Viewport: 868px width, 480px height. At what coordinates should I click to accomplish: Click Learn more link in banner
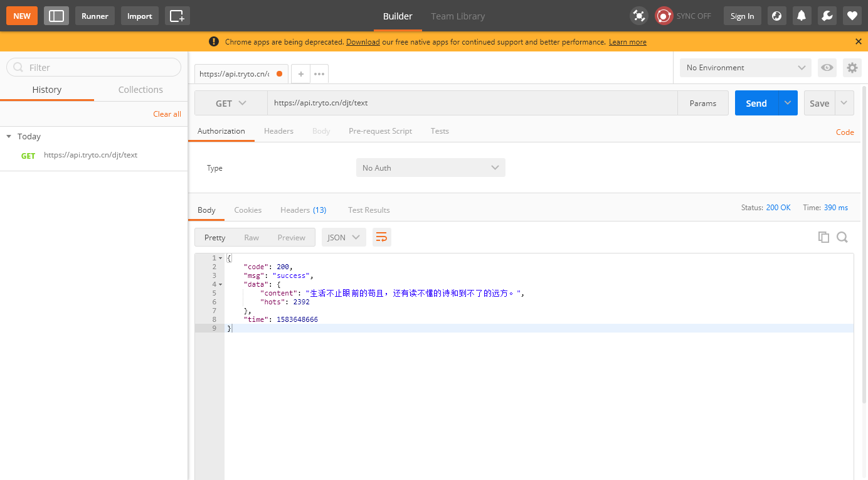click(628, 42)
